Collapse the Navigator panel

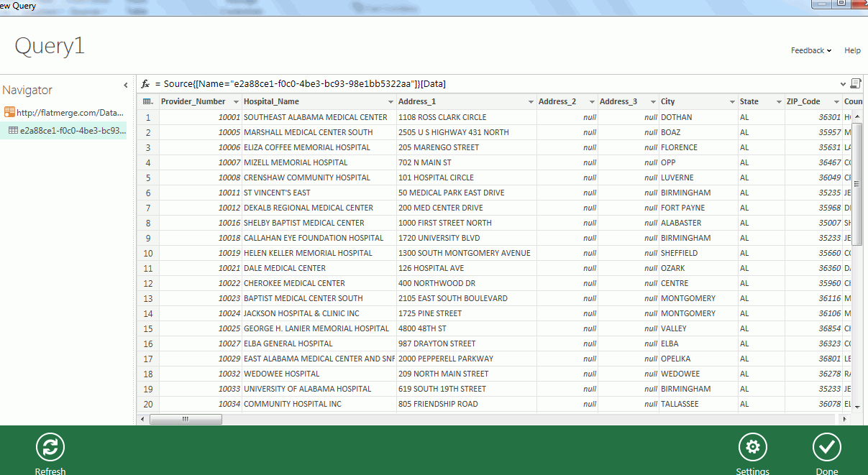(126, 84)
